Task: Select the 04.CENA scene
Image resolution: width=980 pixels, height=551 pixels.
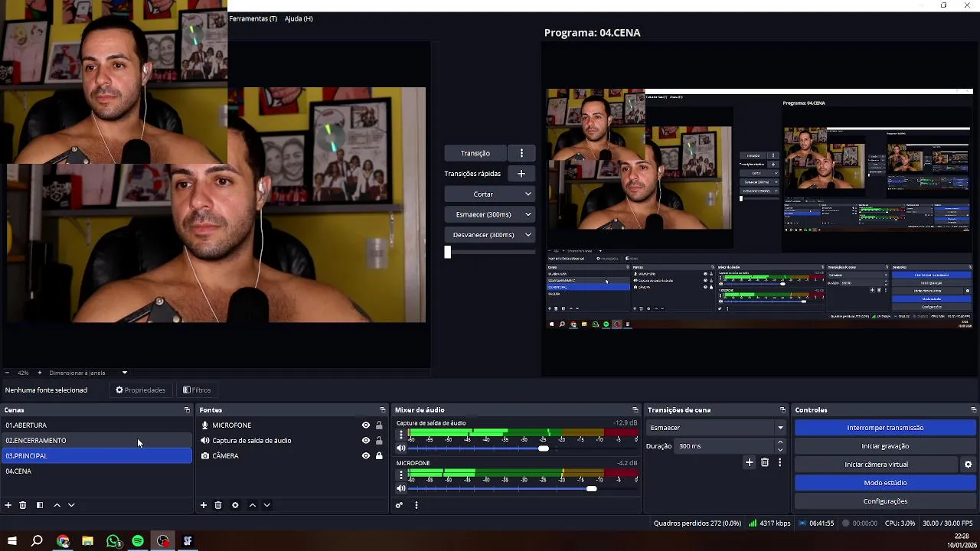Action: click(x=96, y=471)
